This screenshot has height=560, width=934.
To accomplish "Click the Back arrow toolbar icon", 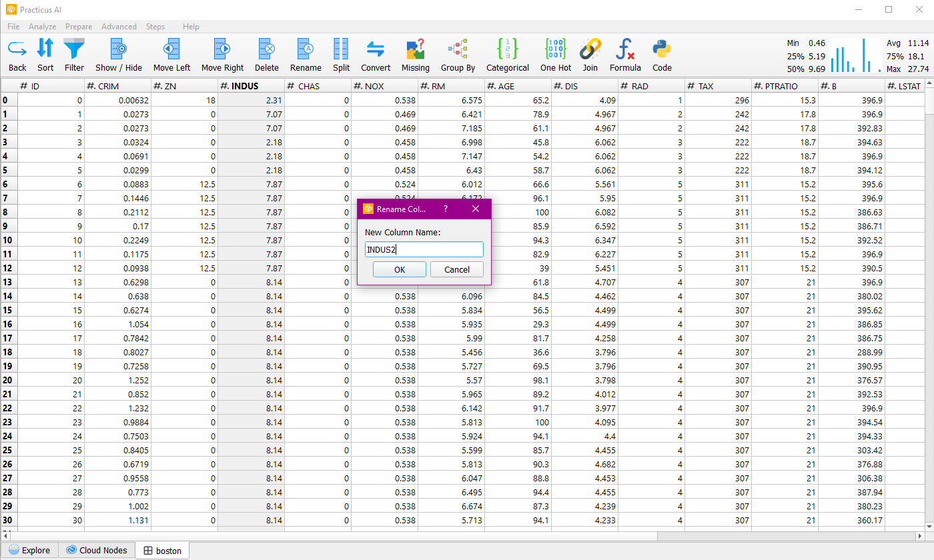I will [17, 49].
